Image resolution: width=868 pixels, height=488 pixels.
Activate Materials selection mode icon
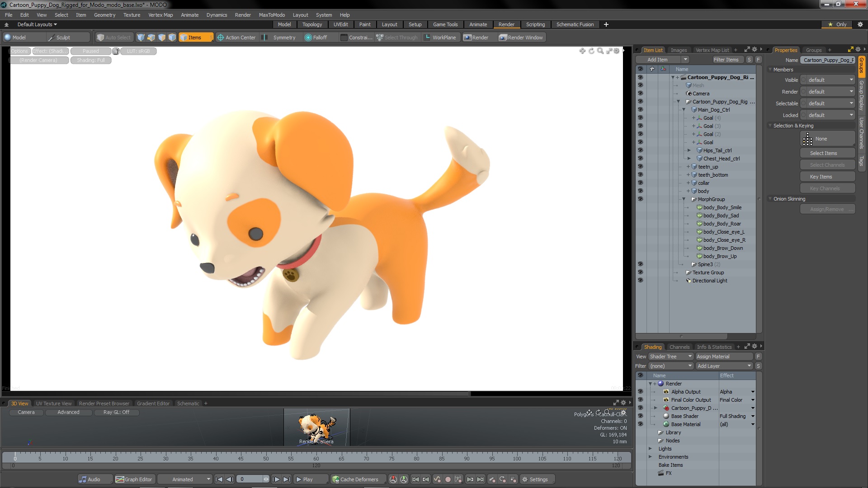click(172, 38)
